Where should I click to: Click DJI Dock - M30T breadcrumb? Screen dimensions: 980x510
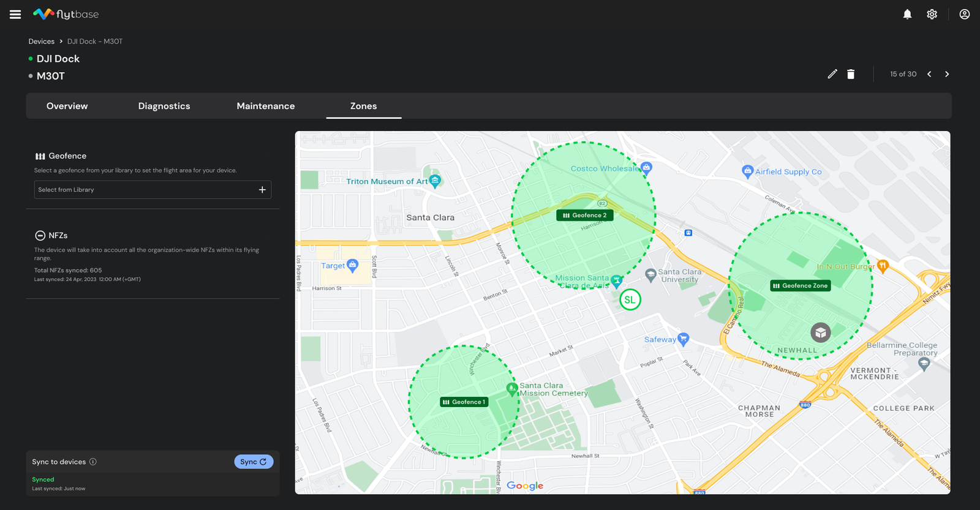point(95,42)
